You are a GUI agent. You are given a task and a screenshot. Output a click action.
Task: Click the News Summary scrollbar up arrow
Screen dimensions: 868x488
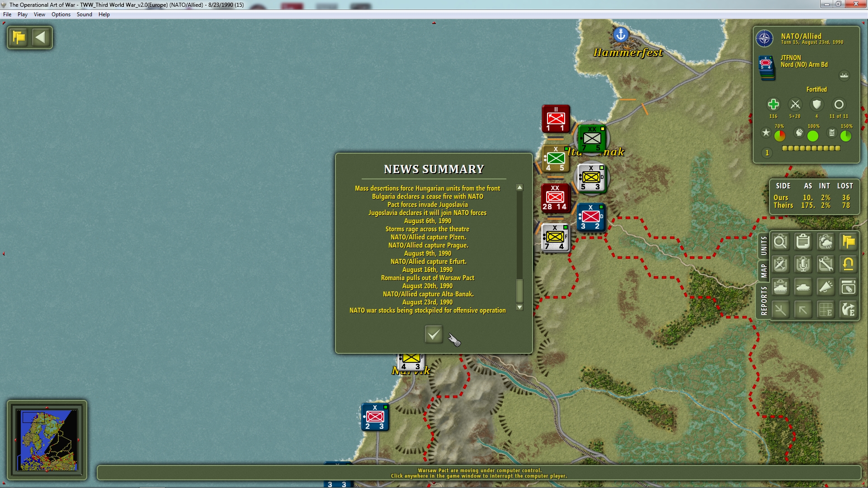pos(519,187)
